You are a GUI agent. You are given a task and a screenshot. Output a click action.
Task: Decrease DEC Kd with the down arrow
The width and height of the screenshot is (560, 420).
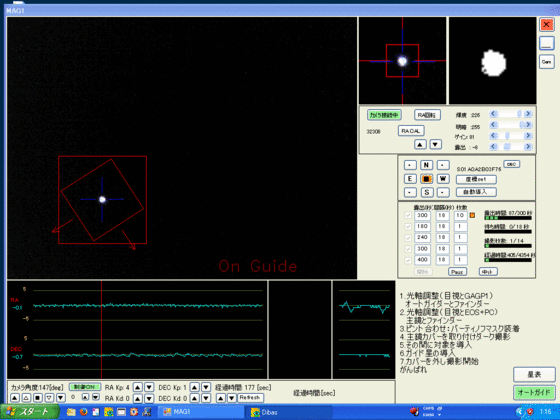pyautogui.click(x=206, y=398)
